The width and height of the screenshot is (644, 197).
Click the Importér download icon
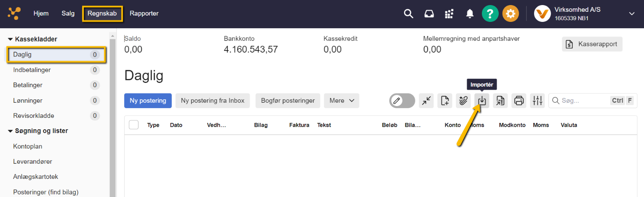482,101
